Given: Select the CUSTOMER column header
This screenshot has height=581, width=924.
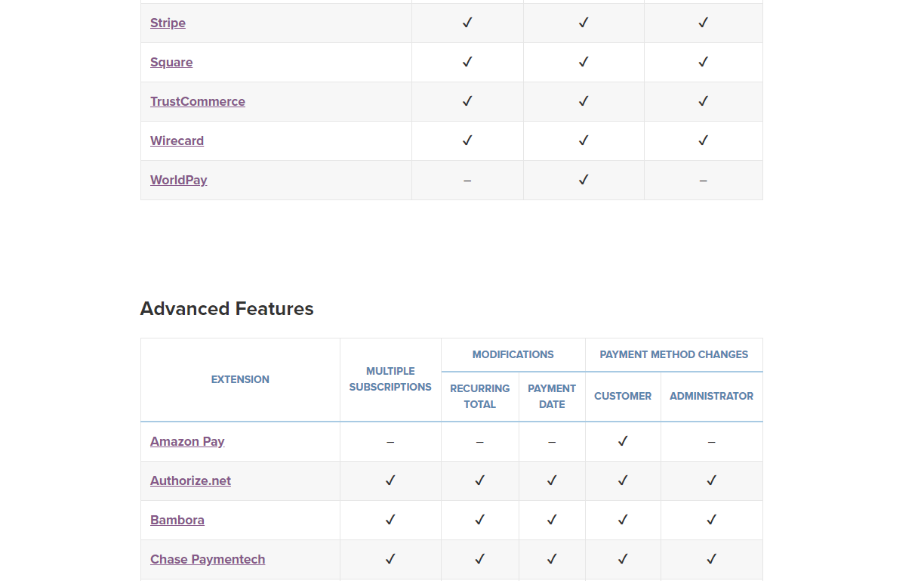Looking at the screenshot, I should (623, 396).
